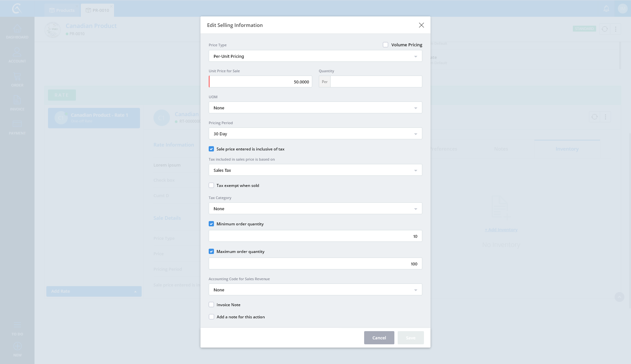Expand the Tax Category dropdown

pyautogui.click(x=315, y=209)
